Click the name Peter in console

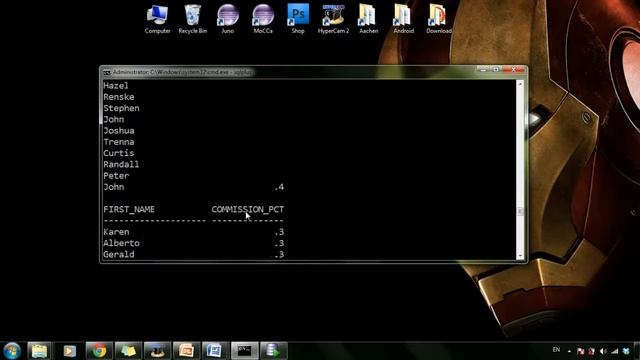[x=116, y=176]
